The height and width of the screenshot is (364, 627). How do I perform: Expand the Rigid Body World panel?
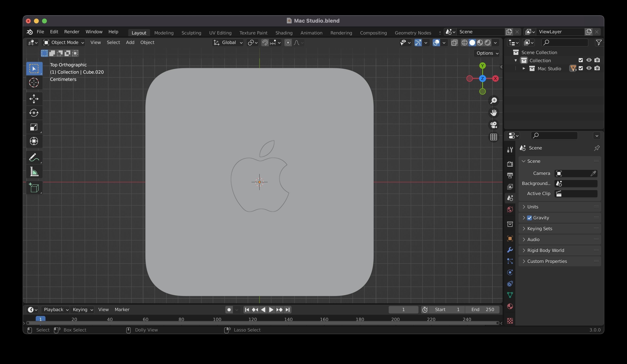pos(560,250)
